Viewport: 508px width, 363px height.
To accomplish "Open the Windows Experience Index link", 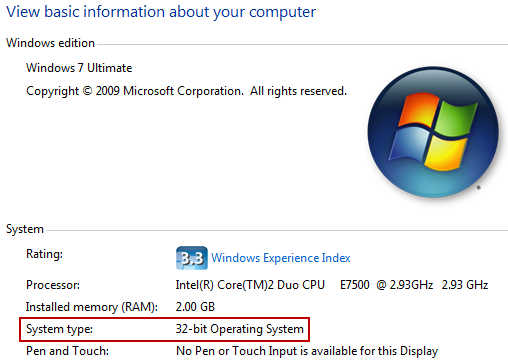I will click(281, 258).
